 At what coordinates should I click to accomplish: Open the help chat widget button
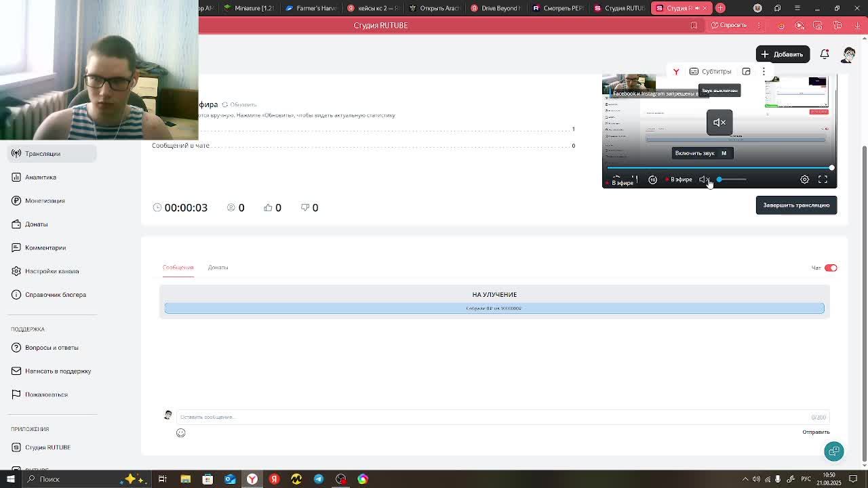[834, 451]
